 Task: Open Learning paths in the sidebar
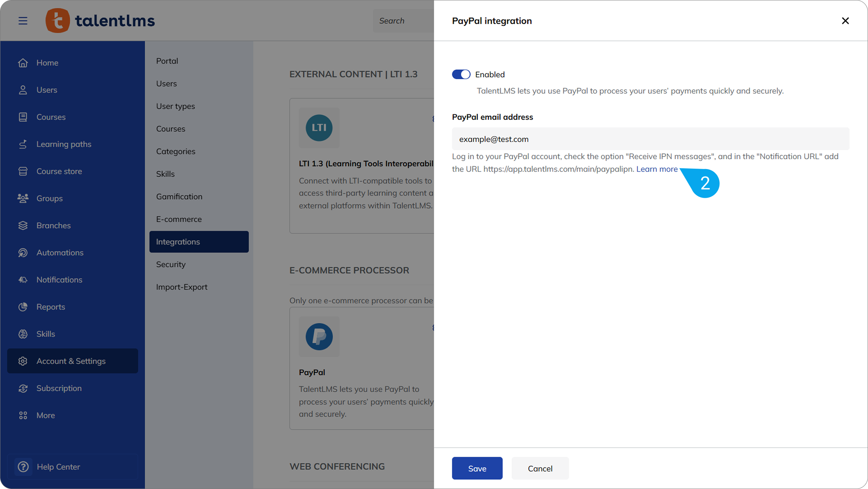(64, 144)
